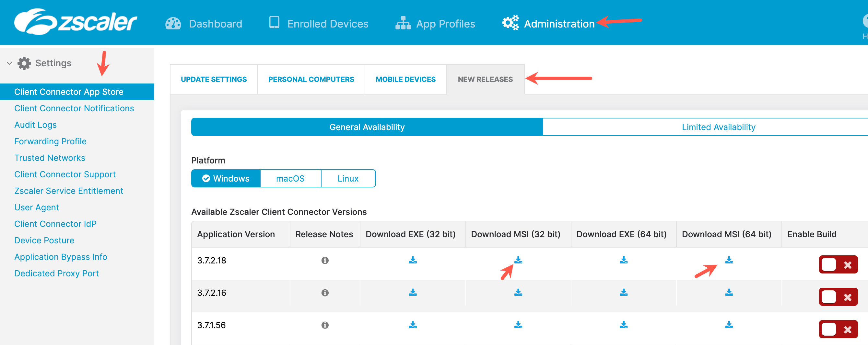Open App Profiles via its hierarchy icon
This screenshot has height=345, width=868.
(x=403, y=23)
